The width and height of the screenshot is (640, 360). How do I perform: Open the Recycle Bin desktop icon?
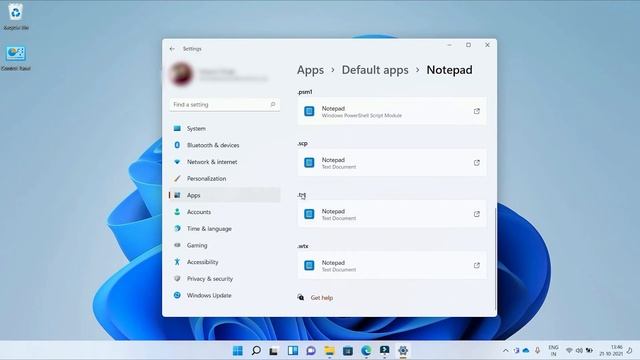point(16,16)
